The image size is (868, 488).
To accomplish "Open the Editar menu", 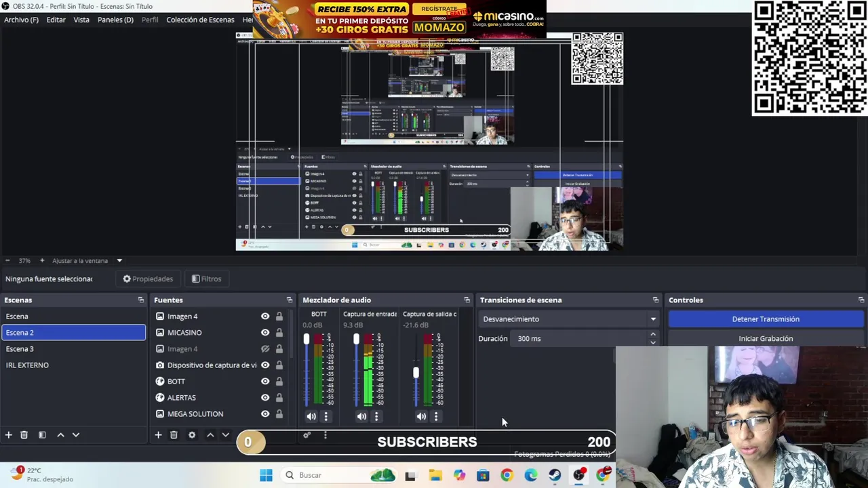I will tap(56, 20).
